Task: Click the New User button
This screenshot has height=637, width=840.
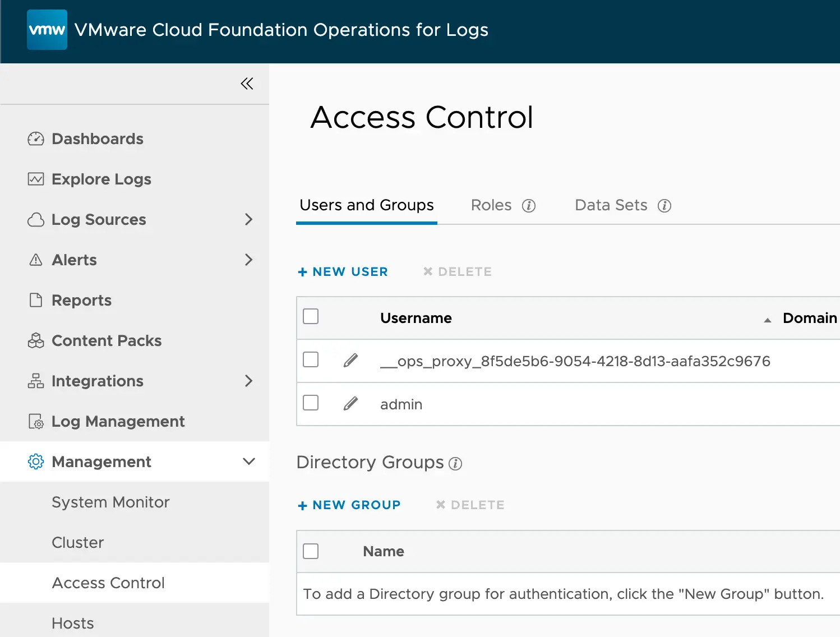Action: tap(343, 271)
